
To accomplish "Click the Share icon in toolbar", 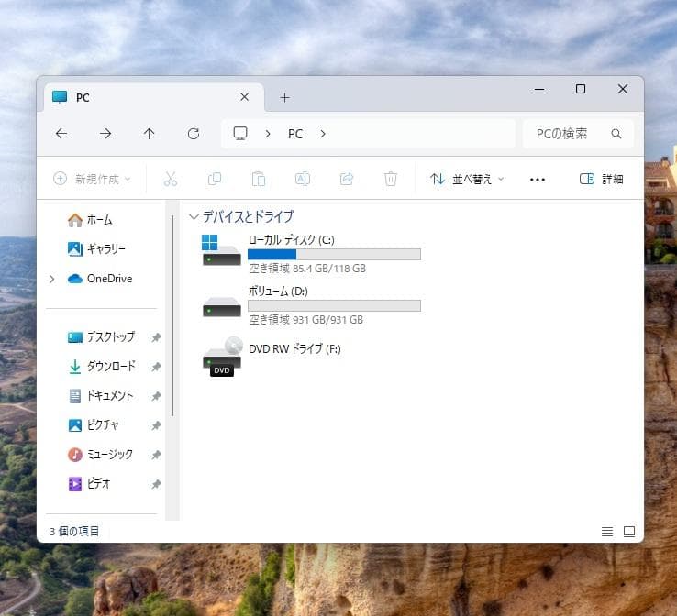I will click(347, 179).
